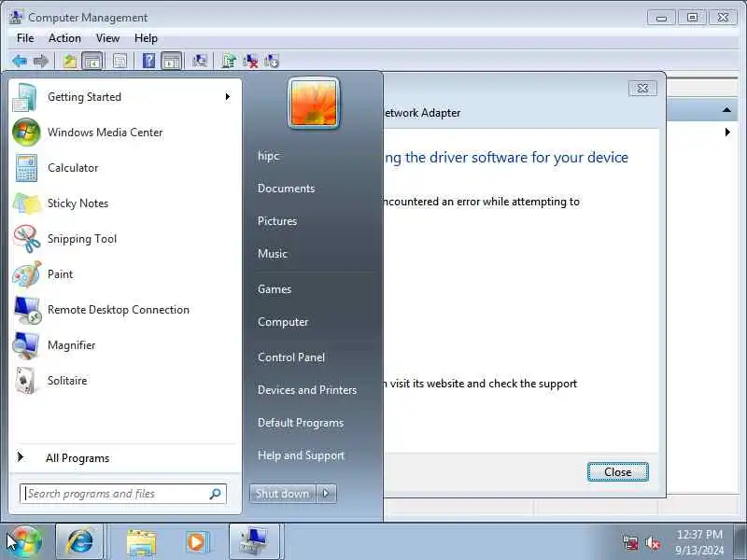747x560 pixels.
Task: Open Windows Explorer from the taskbar
Action: point(141,542)
